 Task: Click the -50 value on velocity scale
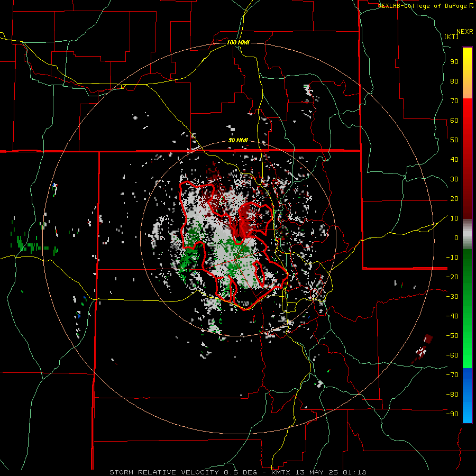click(x=452, y=336)
